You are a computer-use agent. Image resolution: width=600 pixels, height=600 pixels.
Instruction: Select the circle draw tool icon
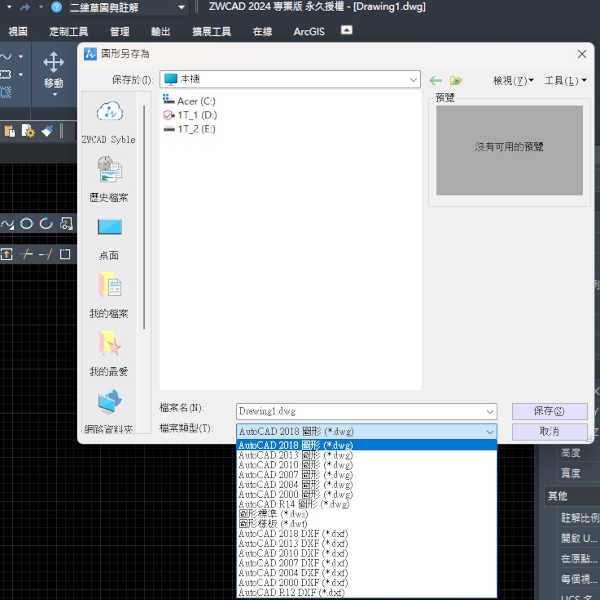coord(26,223)
